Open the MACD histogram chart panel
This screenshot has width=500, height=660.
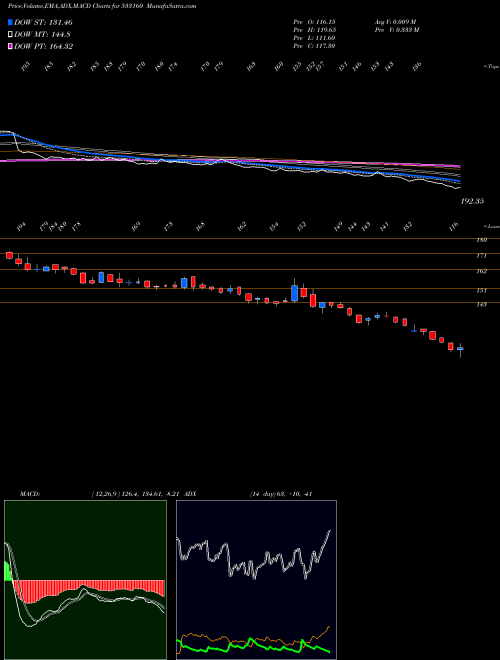[x=85, y=580]
